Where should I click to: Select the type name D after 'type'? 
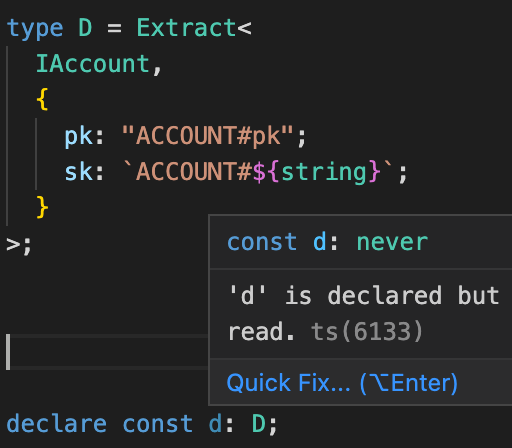click(85, 27)
